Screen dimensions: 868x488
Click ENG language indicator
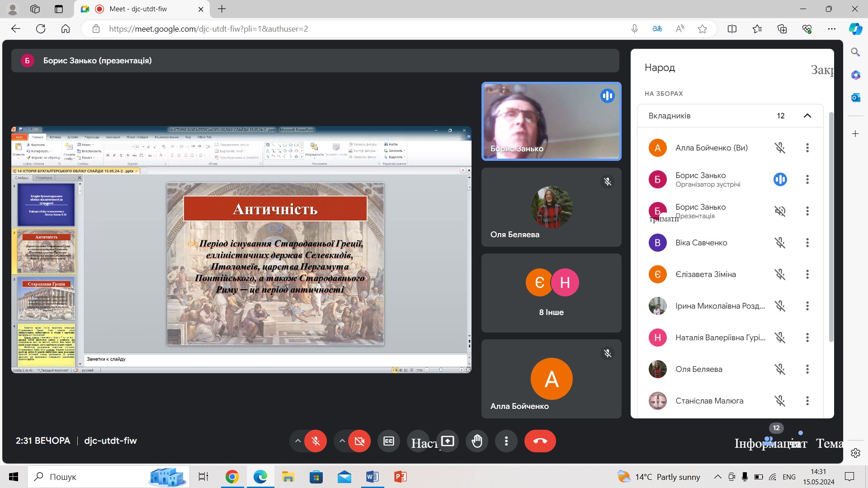789,477
